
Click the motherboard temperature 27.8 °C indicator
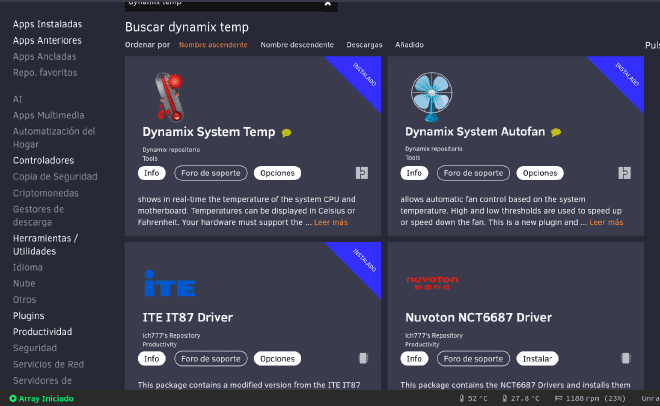(x=521, y=398)
